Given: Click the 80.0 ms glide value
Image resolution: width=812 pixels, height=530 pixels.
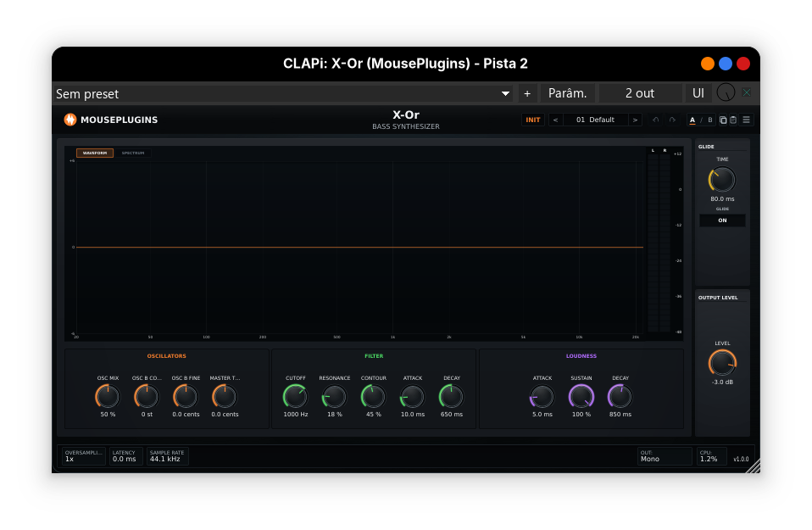Looking at the screenshot, I should point(722,199).
